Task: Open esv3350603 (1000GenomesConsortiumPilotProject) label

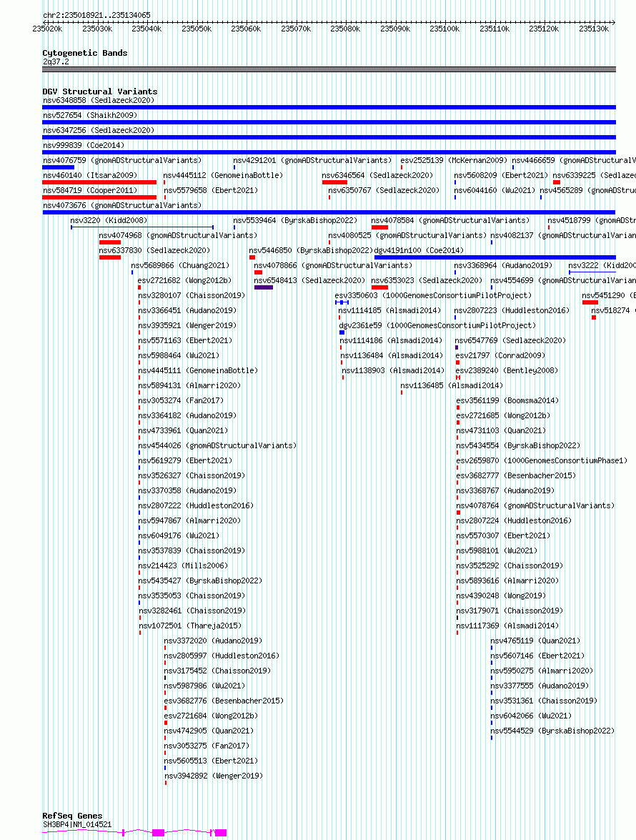Action: (433, 295)
